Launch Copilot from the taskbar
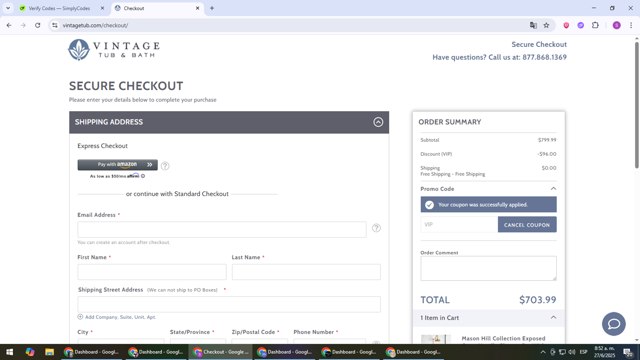This screenshot has height=360, width=640. (x=30, y=352)
